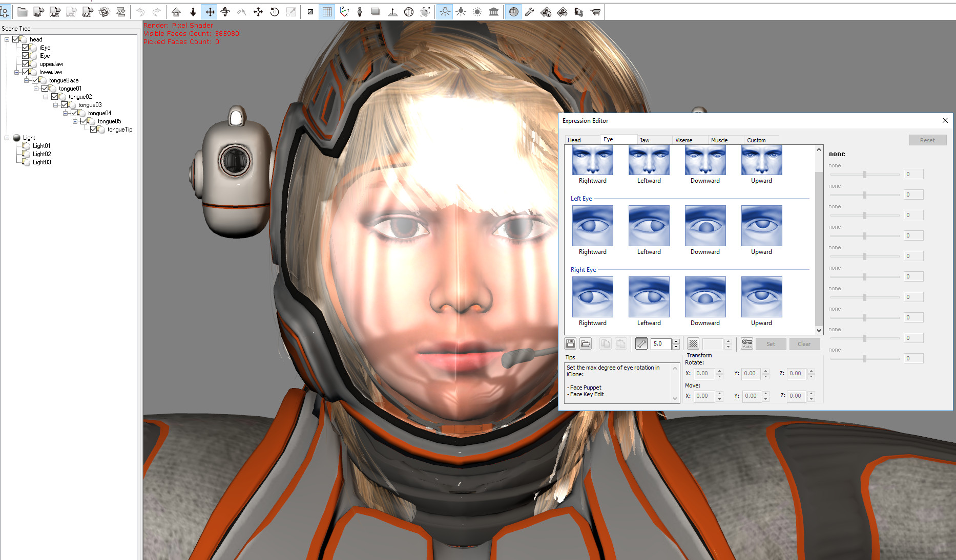
Task: Collapse the head tree node
Action: pos(7,39)
